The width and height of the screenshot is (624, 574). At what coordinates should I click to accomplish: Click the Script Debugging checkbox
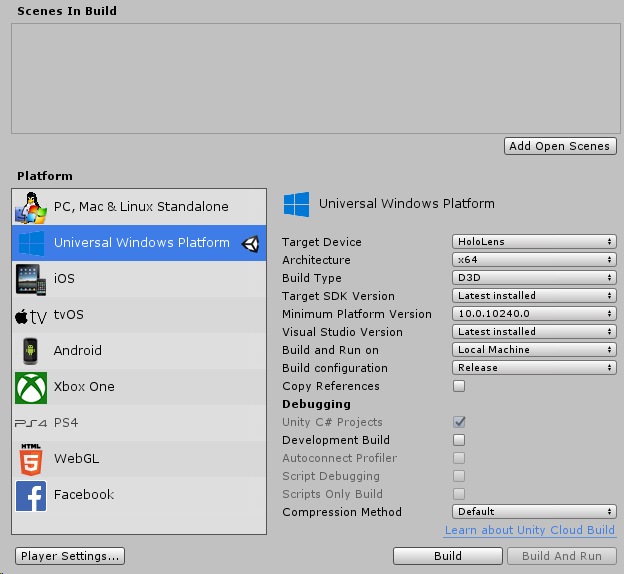pos(459,476)
